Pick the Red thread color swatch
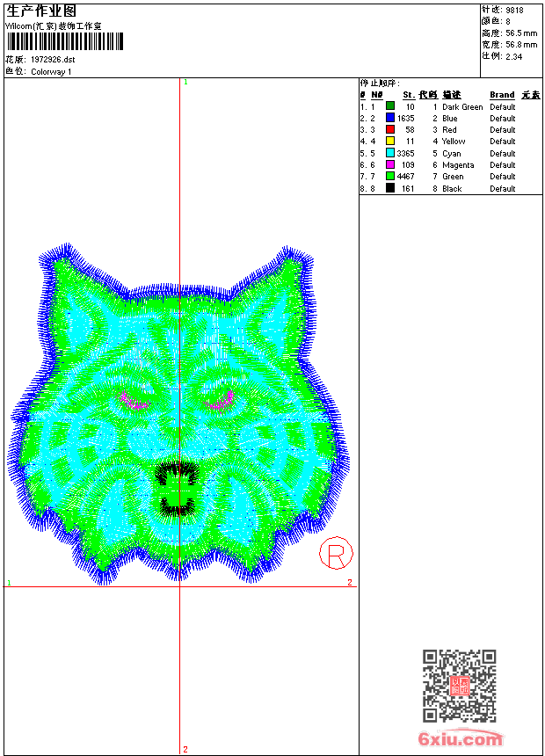545x756 pixels. (390, 129)
